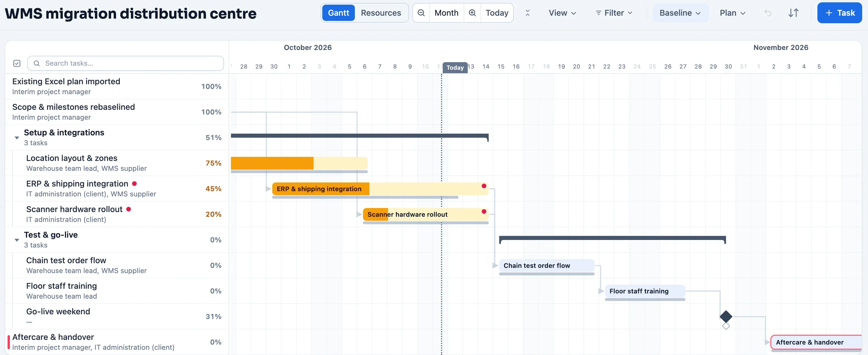This screenshot has width=868, height=355.
Task: Click red warning dot beside Scanner task name
Action: click(128, 209)
